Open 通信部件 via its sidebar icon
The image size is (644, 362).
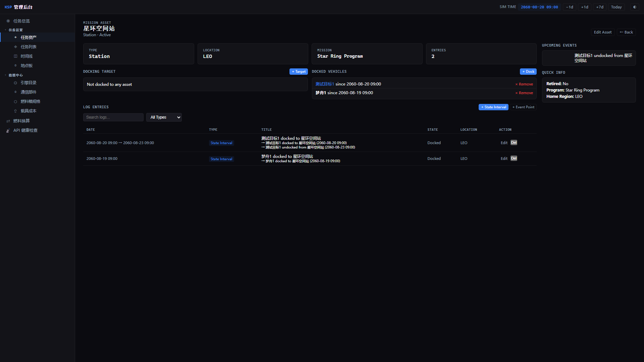pos(15,92)
